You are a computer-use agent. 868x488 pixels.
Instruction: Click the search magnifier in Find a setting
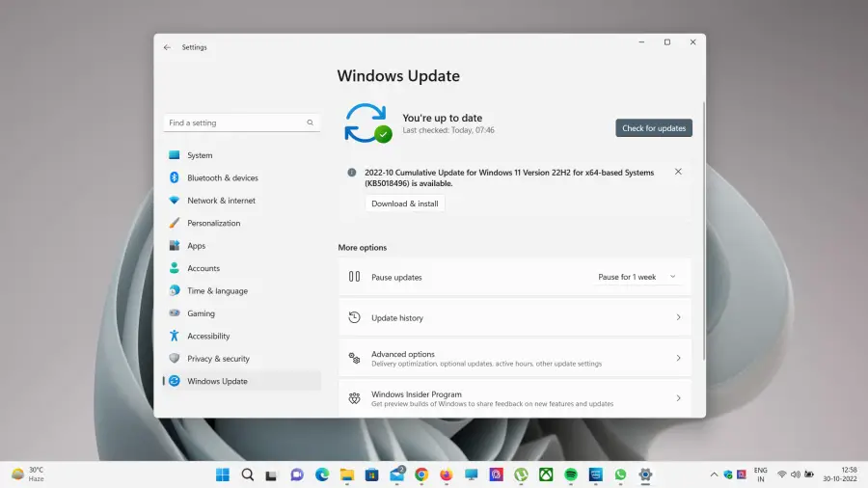[310, 122]
